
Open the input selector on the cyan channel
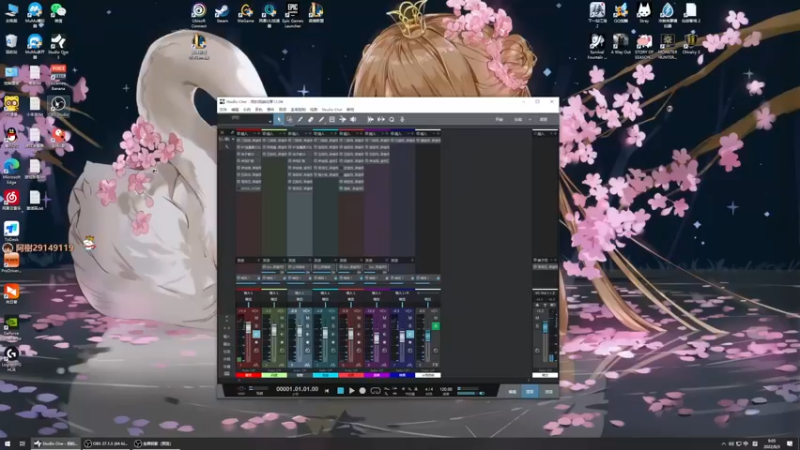(326, 293)
